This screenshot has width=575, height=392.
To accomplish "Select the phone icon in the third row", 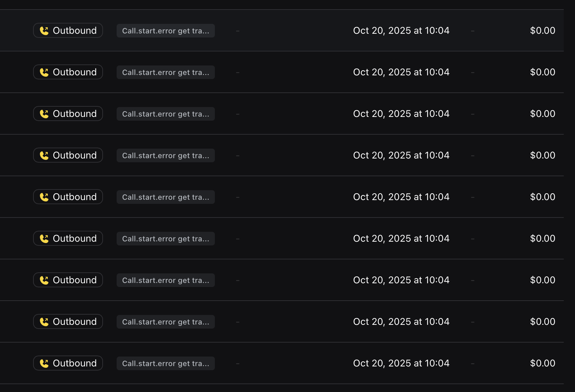I will coord(44,114).
